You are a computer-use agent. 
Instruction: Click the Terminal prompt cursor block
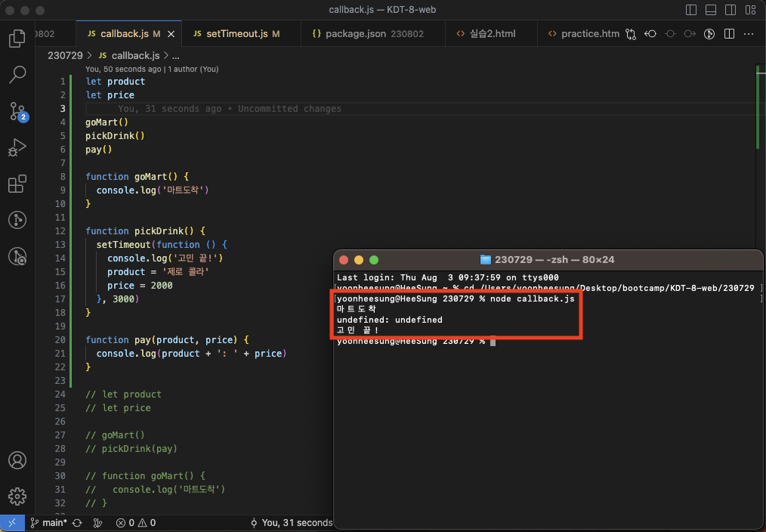pos(493,342)
